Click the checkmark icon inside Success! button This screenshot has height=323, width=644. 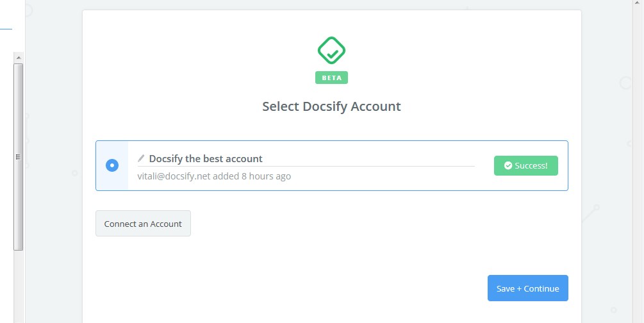pos(508,165)
